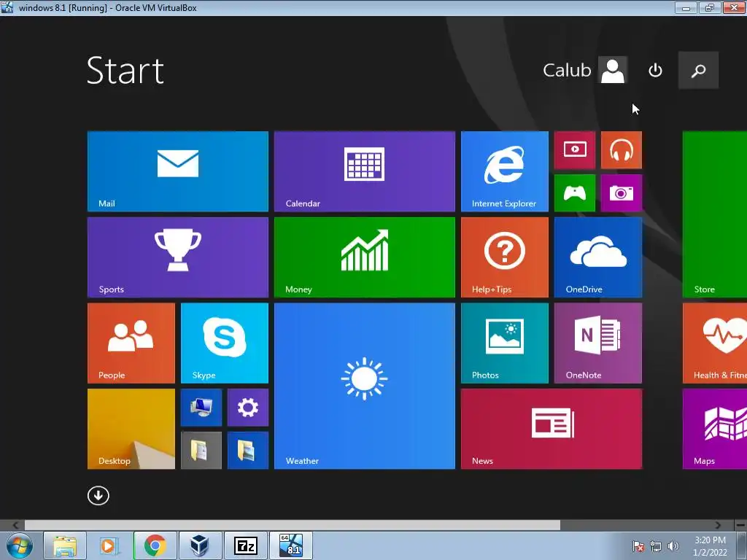This screenshot has height=560, width=747.
Task: Open the Xbox Games controller tile
Action: [x=575, y=192]
